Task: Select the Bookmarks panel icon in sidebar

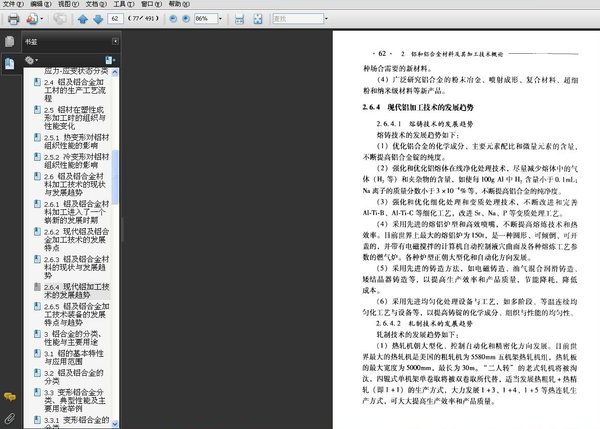Action: [x=10, y=63]
